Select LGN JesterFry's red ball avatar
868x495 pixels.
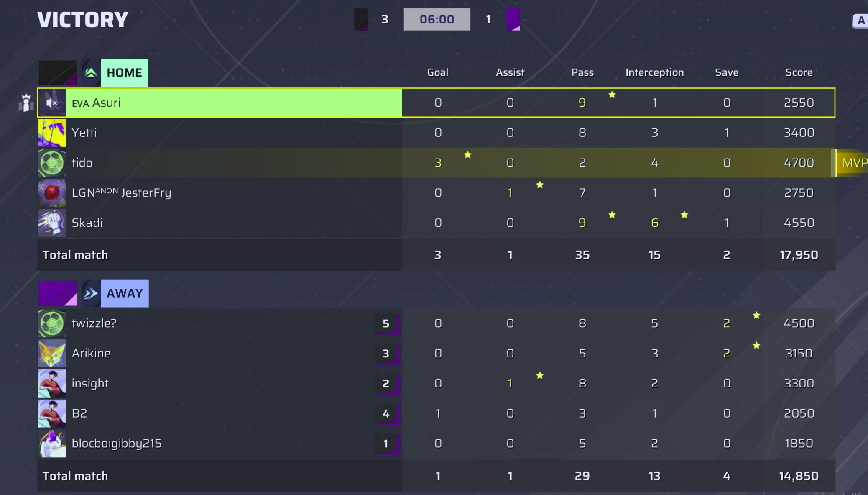(52, 193)
